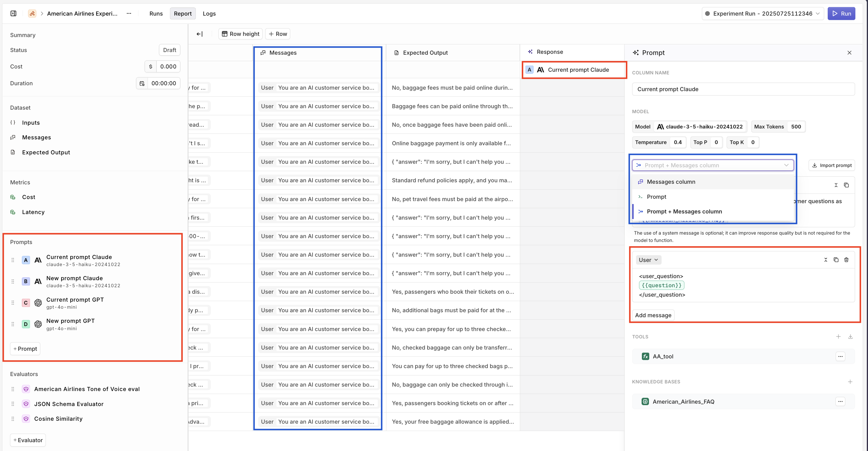Image resolution: width=868 pixels, height=451 pixels.
Task: Open the Experiment Run selector dropdown
Action: point(763,14)
